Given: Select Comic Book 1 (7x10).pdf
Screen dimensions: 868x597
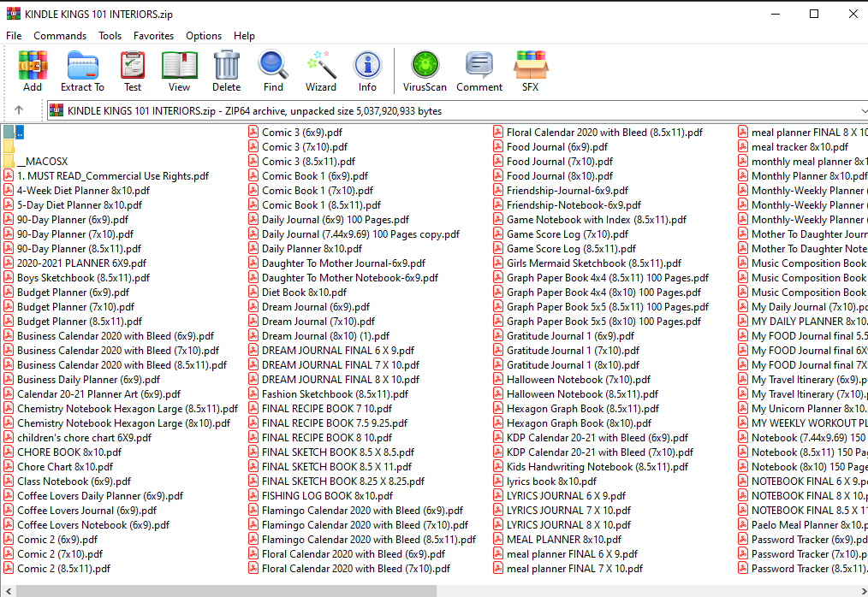Looking at the screenshot, I should tap(311, 191).
